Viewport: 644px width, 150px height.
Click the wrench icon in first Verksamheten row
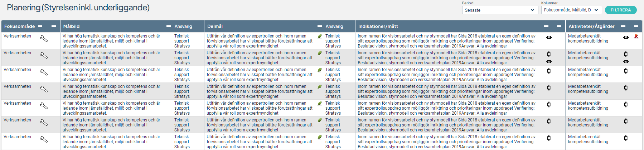[x=44, y=39]
